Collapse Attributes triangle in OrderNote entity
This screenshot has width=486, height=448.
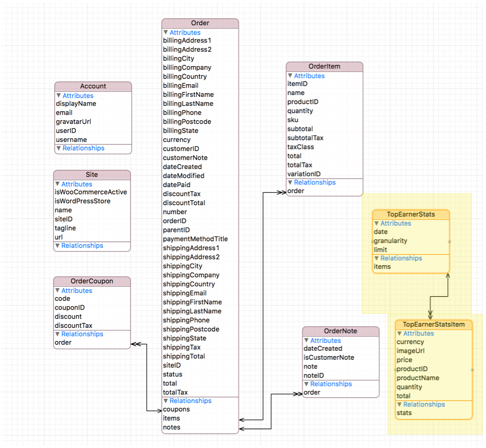[306, 340]
